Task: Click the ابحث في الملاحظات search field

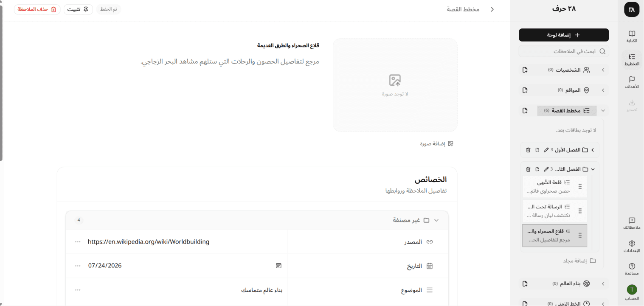Action: 564,51
